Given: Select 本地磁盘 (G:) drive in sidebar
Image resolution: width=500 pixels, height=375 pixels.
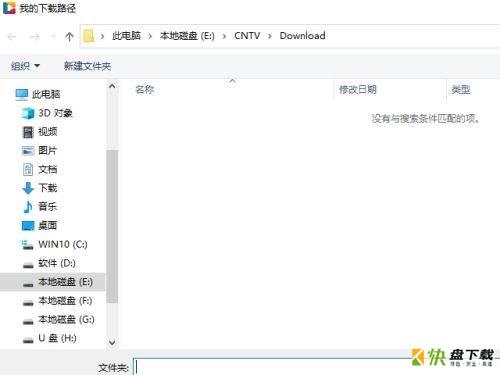Looking at the screenshot, I should [x=58, y=320].
